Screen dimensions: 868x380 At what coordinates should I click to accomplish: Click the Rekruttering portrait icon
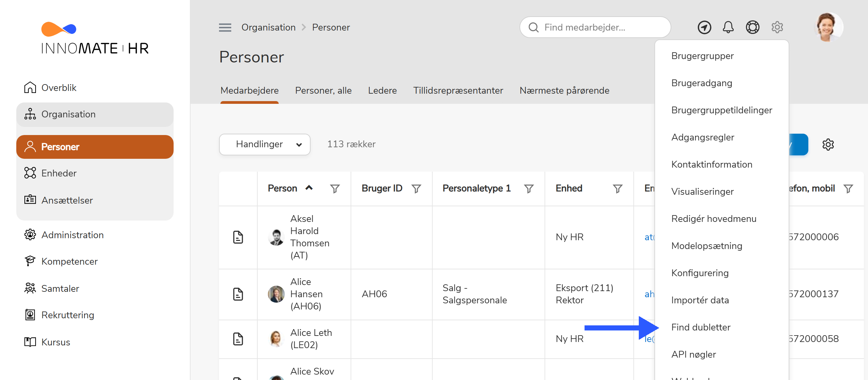(30, 315)
